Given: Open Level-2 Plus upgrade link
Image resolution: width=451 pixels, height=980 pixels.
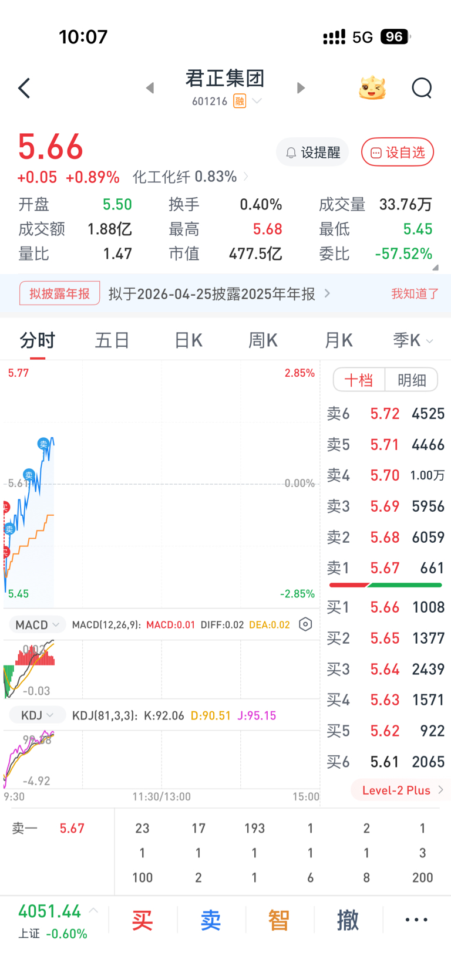Looking at the screenshot, I should click(402, 790).
